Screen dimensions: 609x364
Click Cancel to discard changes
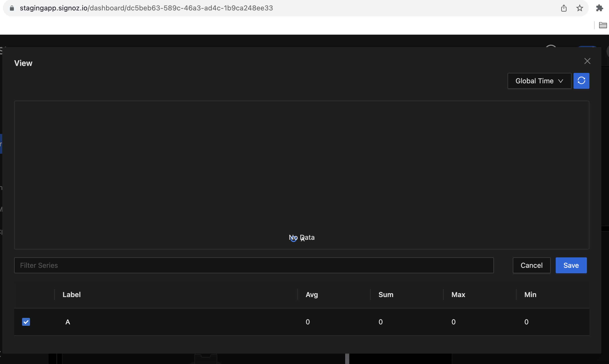click(x=532, y=265)
